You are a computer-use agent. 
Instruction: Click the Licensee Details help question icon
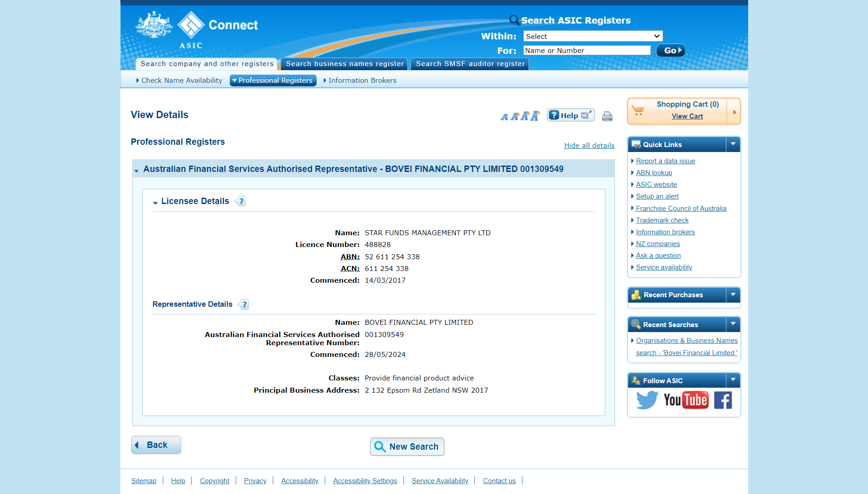click(x=241, y=201)
